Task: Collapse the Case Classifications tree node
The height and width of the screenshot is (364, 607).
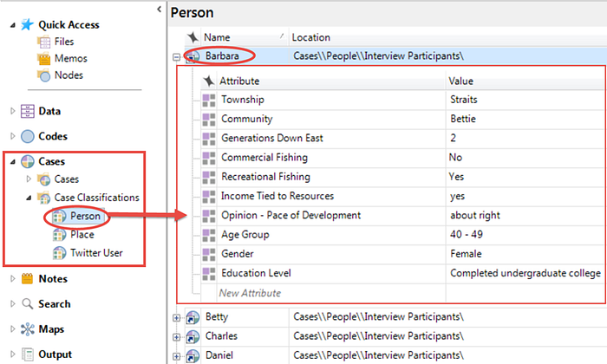Action: [x=29, y=198]
